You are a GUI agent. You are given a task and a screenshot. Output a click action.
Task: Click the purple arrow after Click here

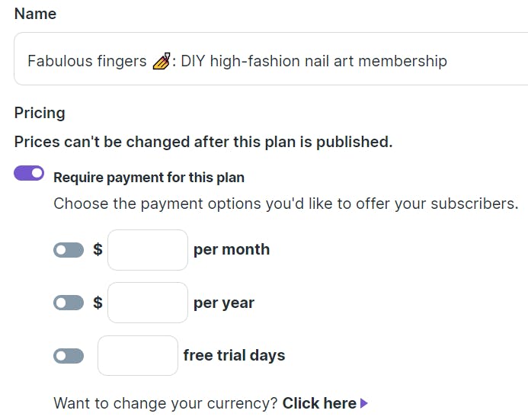tap(364, 403)
